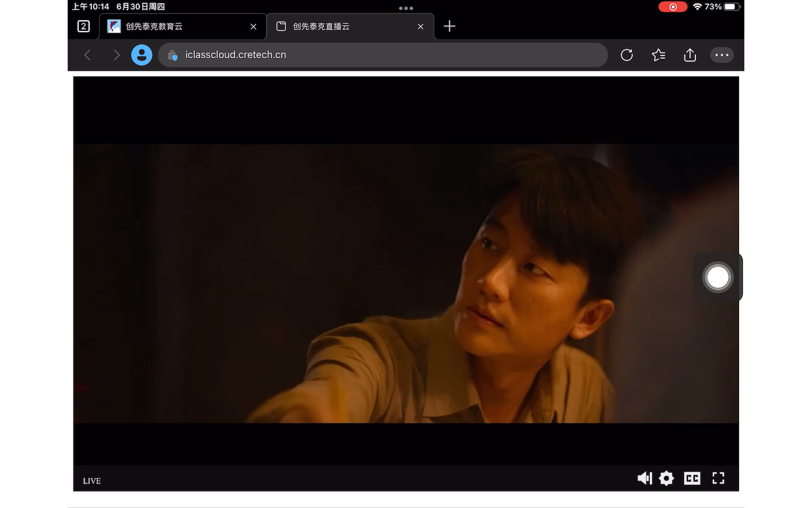Screen dimensions: 812x508
Task: Open the video player settings gear
Action: click(x=667, y=478)
